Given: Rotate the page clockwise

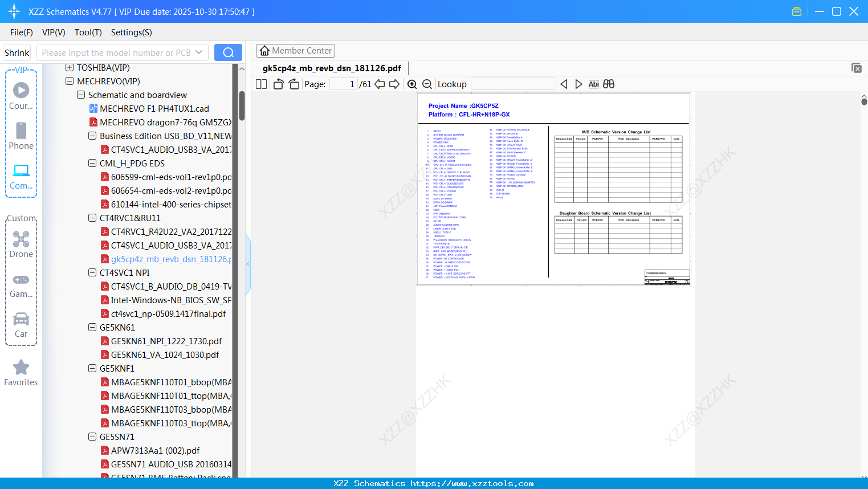Looking at the screenshot, I should click(294, 84).
